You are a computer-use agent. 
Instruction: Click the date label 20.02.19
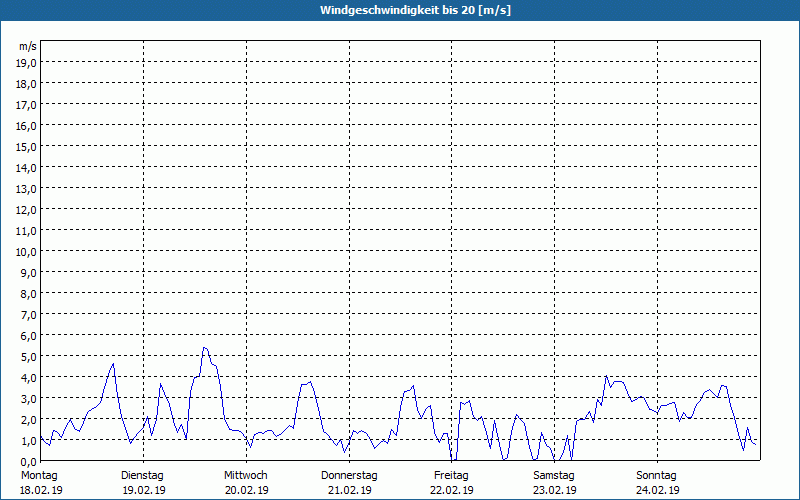tap(246, 490)
